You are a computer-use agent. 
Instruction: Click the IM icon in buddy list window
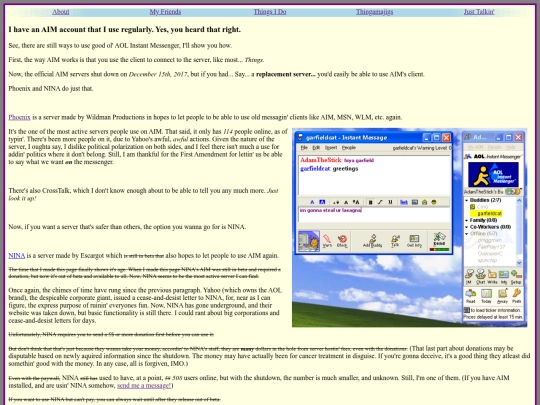coord(469,276)
